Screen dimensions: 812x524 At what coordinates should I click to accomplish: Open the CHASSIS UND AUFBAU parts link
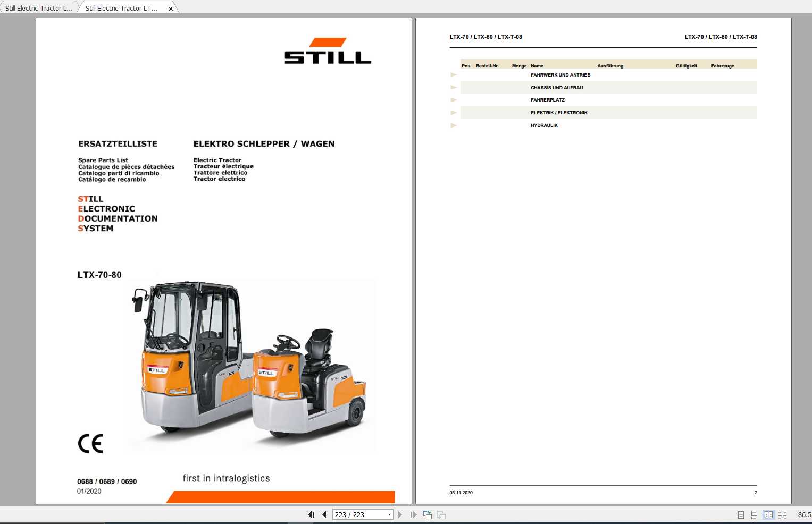[557, 87]
